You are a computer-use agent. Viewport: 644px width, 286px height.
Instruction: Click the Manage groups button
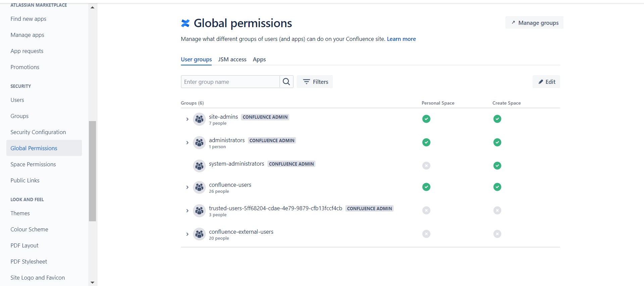[534, 23]
